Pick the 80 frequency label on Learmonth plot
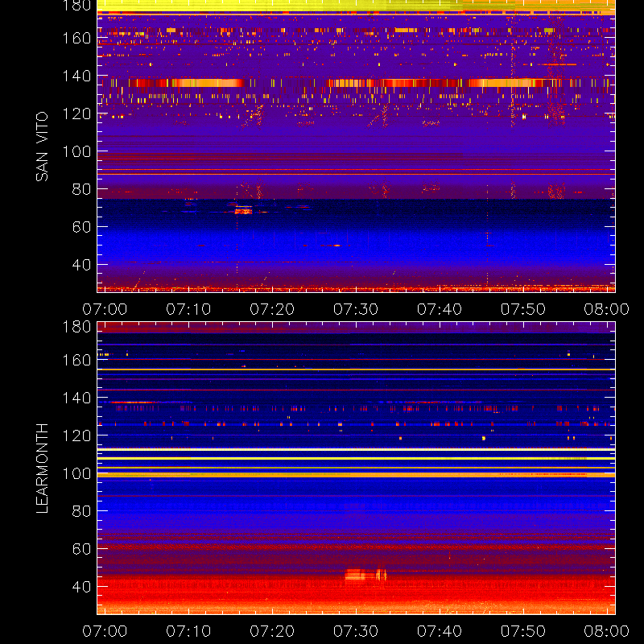Image resolution: width=644 pixels, height=644 pixels. click(81, 511)
